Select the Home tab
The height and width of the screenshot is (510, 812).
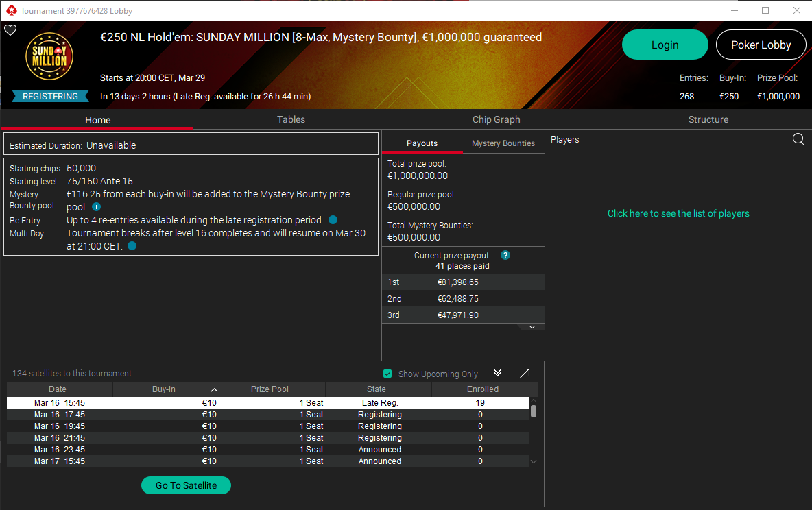(x=97, y=119)
